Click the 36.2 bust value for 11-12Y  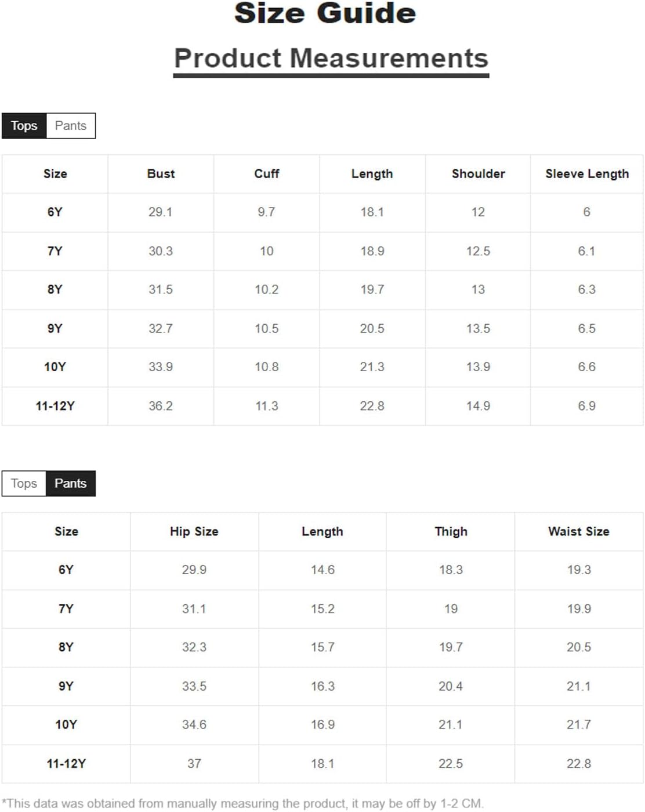pyautogui.click(x=161, y=406)
